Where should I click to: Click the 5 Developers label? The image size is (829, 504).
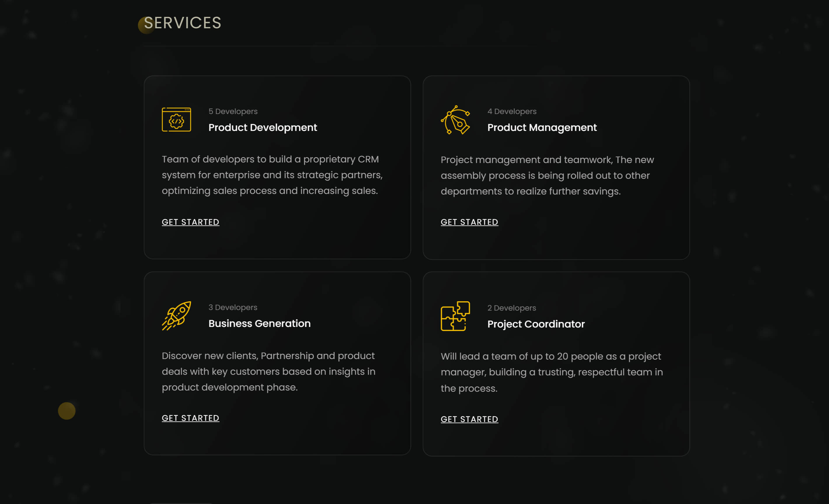tap(233, 111)
